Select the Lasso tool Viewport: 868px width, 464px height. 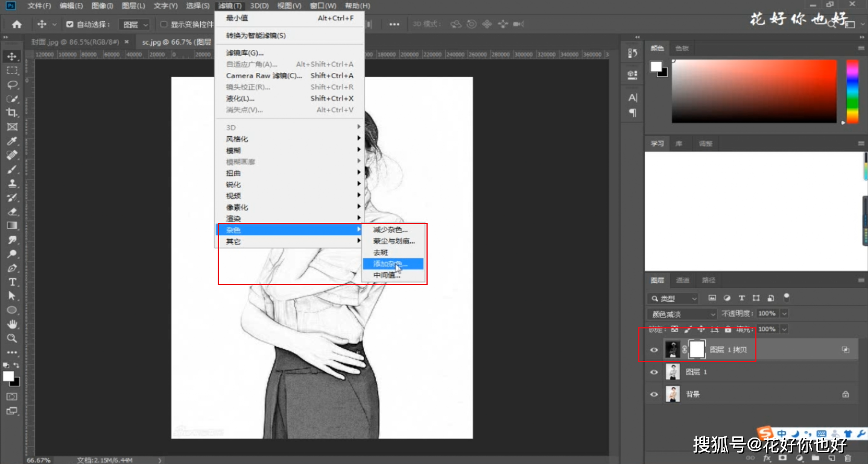coord(12,84)
